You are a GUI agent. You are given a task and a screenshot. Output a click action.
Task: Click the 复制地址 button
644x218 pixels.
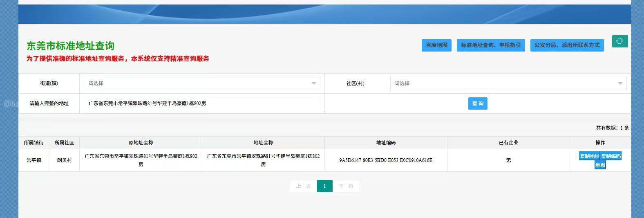pos(589,156)
